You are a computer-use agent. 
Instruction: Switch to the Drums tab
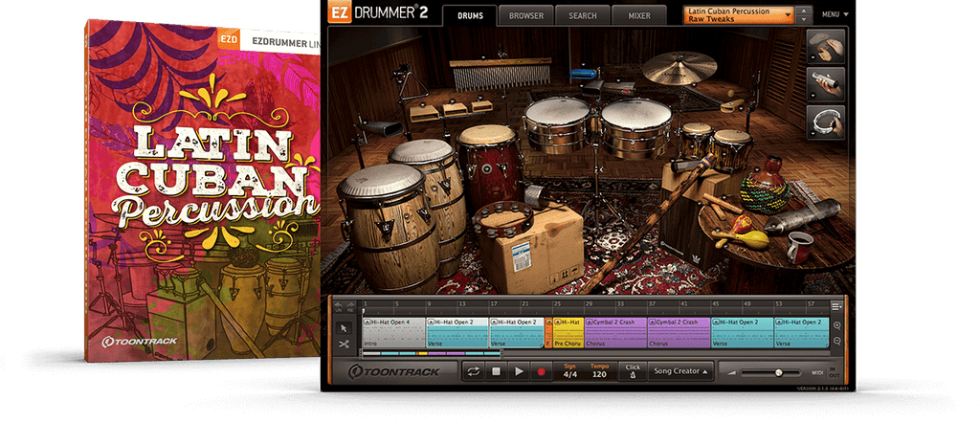(x=470, y=15)
